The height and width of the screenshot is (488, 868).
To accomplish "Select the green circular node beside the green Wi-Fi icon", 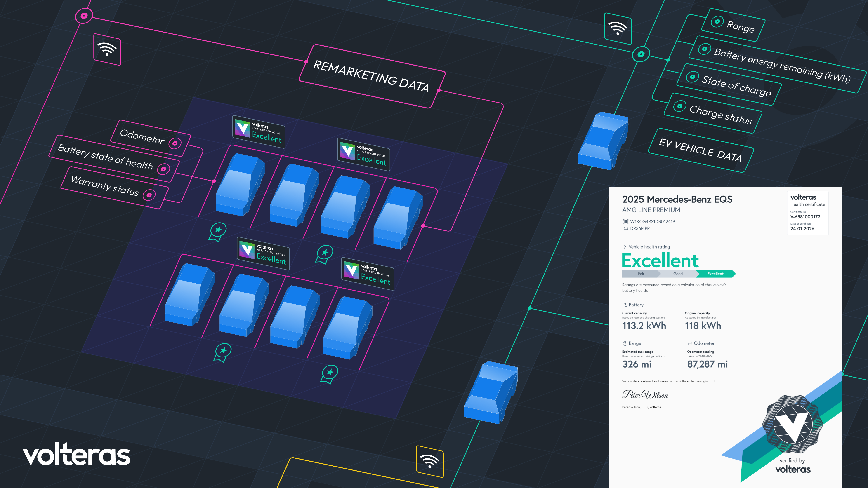I will click(x=641, y=54).
